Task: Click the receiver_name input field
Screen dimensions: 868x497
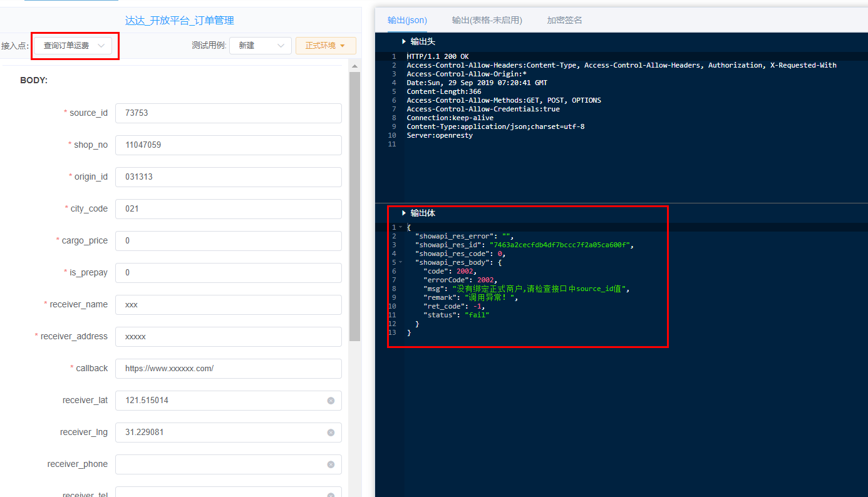Action: [x=229, y=305]
